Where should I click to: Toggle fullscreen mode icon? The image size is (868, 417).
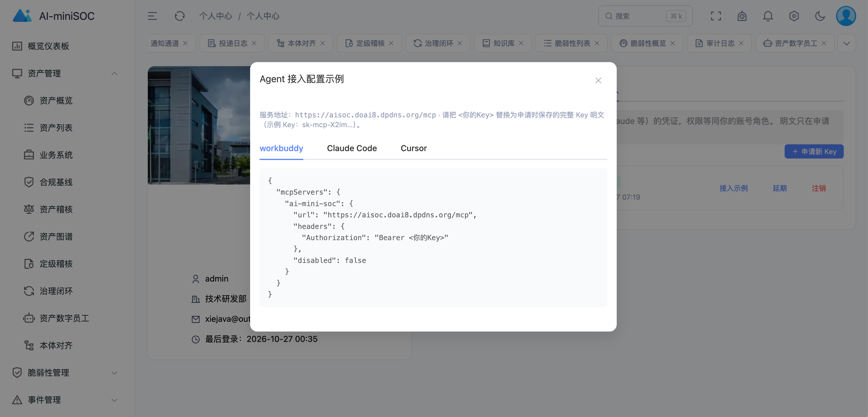pos(716,16)
